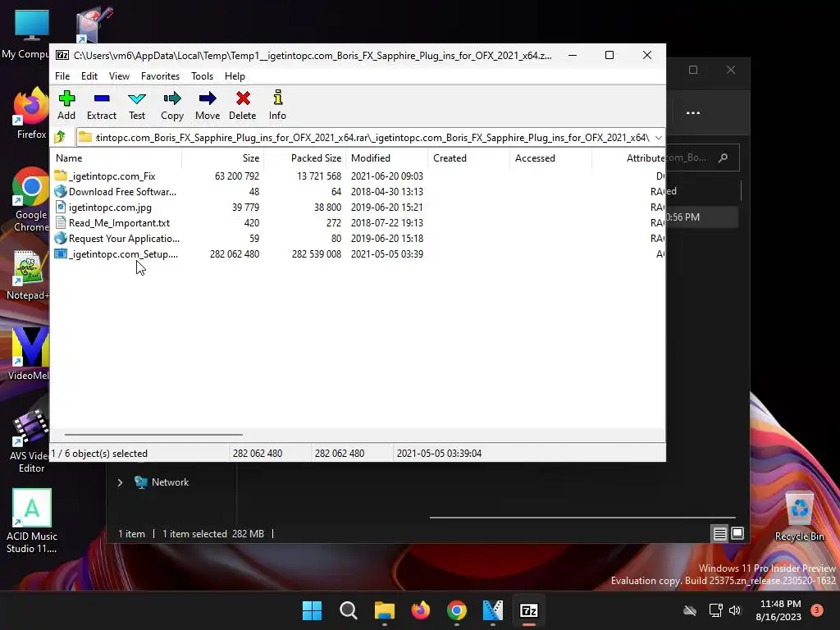This screenshot has height=630, width=840.
Task: Open the address path dropdown arrow
Action: 659,138
